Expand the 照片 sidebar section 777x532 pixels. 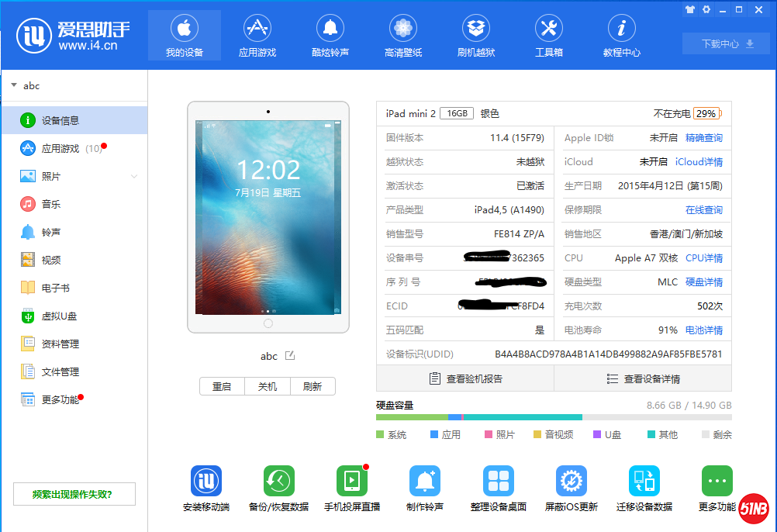(x=134, y=177)
